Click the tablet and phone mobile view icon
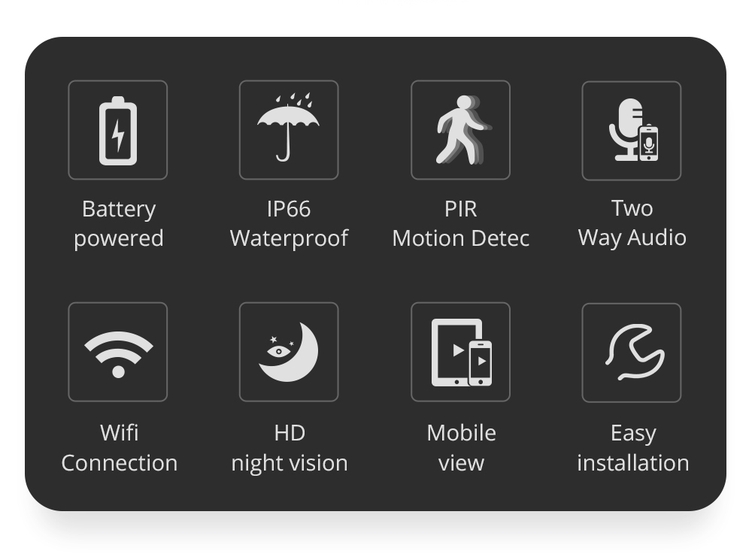 (462, 352)
